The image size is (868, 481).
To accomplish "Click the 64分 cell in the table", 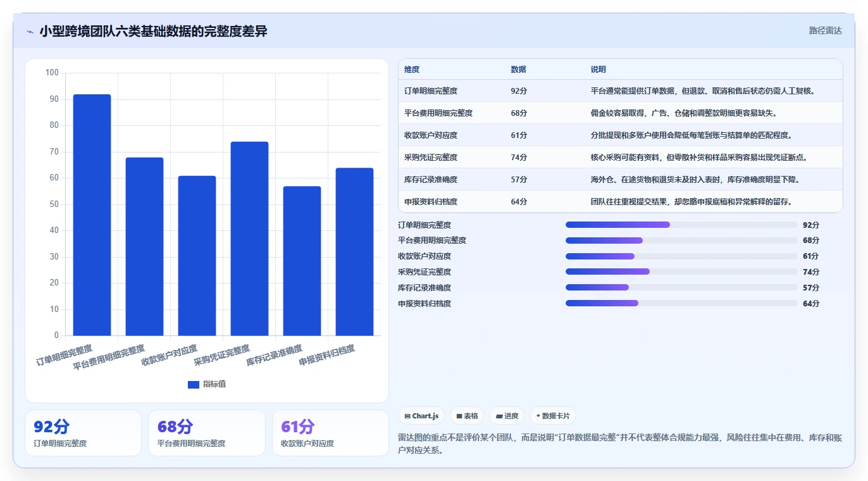I will coord(519,202).
